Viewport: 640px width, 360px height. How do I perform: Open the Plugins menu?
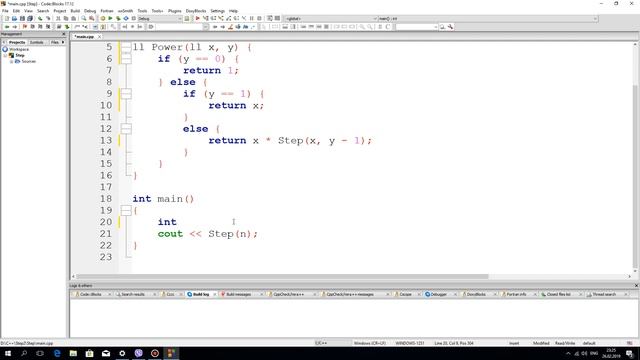pyautogui.click(x=175, y=11)
